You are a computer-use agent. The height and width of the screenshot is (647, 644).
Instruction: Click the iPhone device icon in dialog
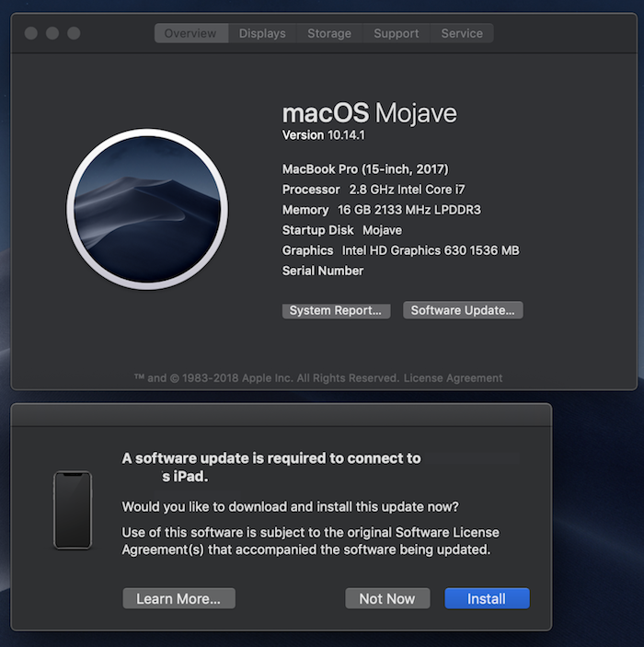pos(73,510)
